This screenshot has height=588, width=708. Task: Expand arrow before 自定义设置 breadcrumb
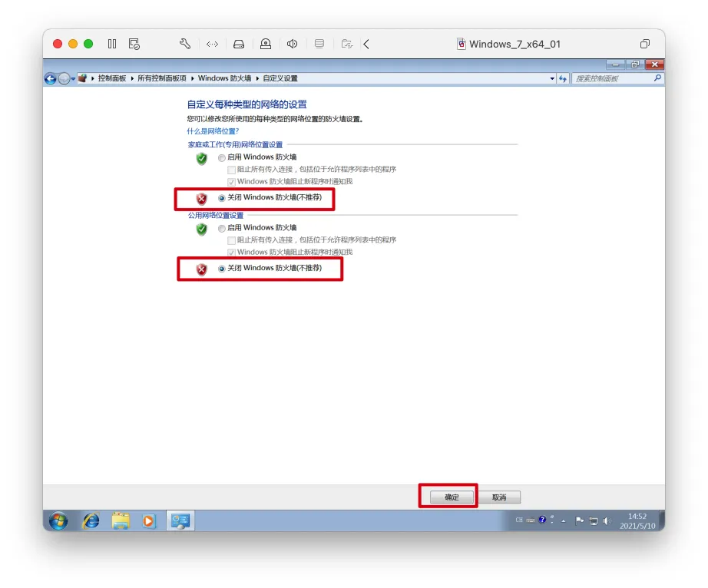coord(257,78)
